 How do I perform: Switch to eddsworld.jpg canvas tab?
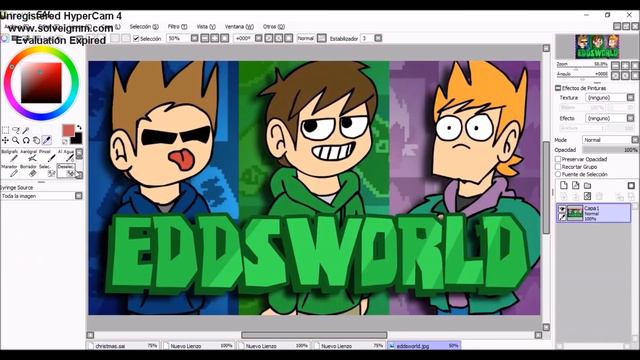(x=424, y=346)
